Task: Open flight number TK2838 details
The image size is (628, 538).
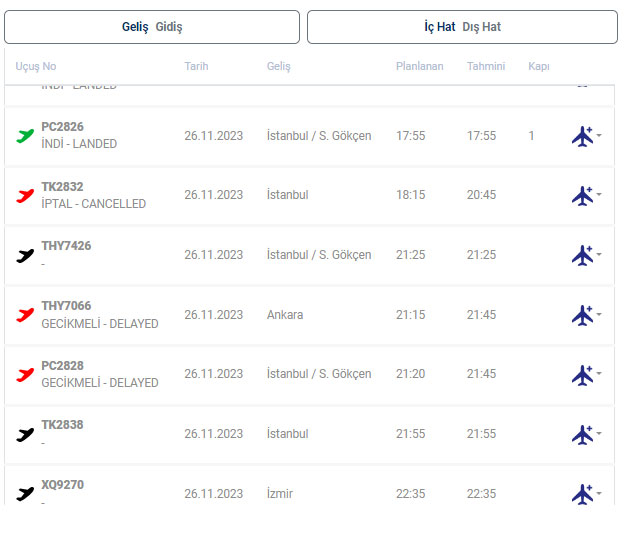Action: (62, 425)
